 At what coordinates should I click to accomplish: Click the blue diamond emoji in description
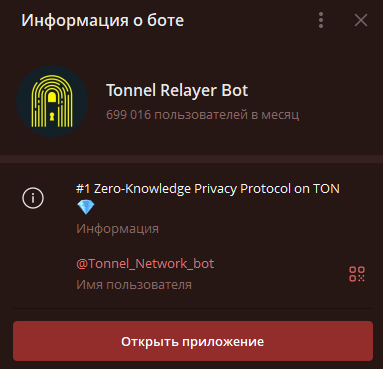(86, 207)
